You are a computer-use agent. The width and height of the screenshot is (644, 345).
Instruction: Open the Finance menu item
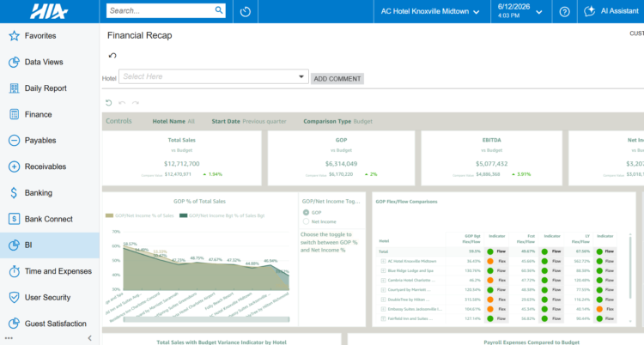coord(50,114)
